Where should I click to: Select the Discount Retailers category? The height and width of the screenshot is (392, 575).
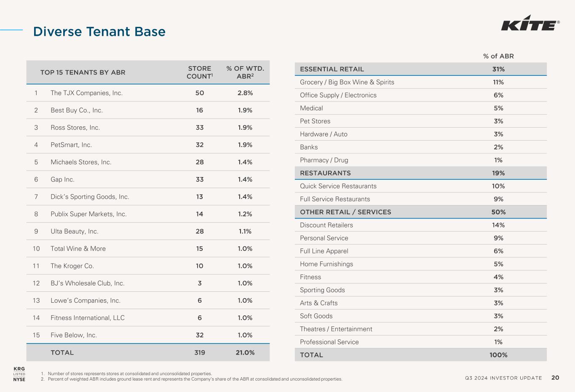pos(326,225)
